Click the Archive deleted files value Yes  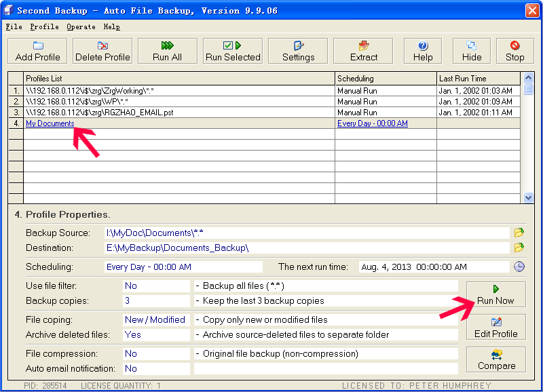(156, 334)
